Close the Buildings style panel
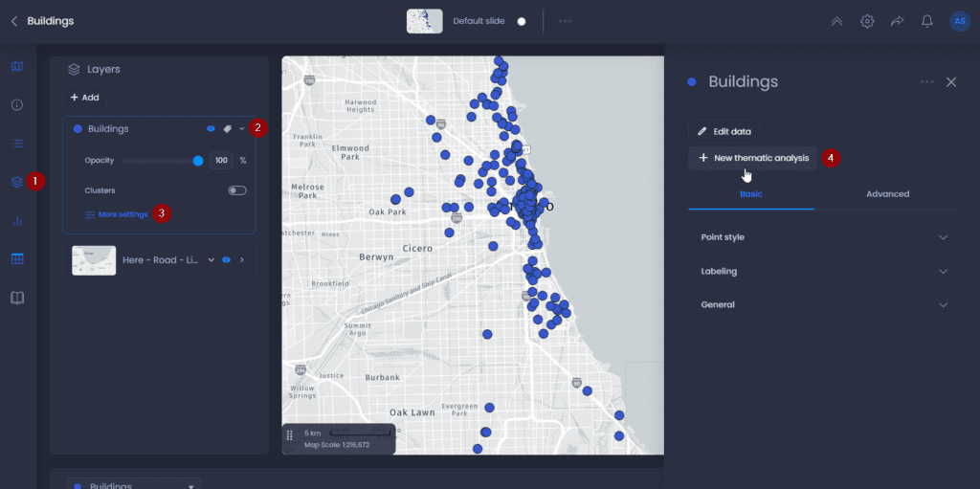The height and width of the screenshot is (489, 980). (951, 82)
